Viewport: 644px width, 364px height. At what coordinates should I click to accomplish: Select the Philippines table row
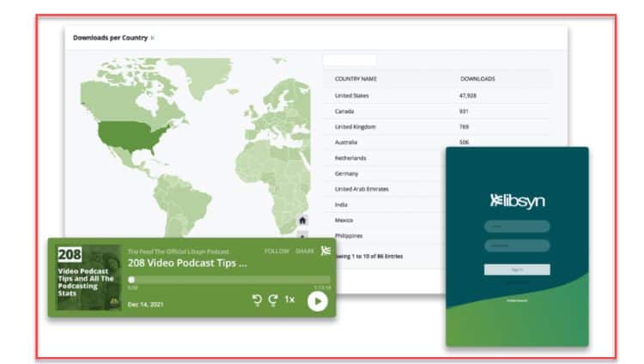pos(385,236)
